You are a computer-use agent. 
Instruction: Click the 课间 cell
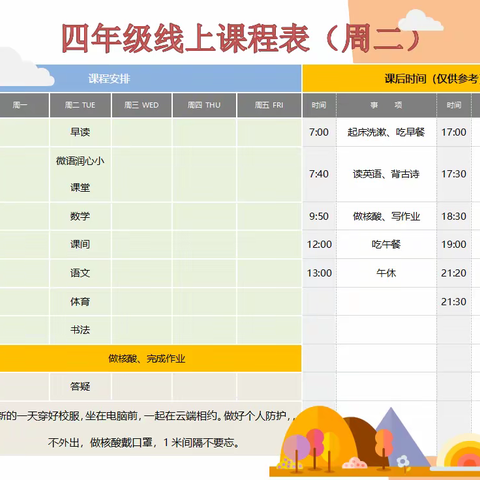[x=80, y=244]
